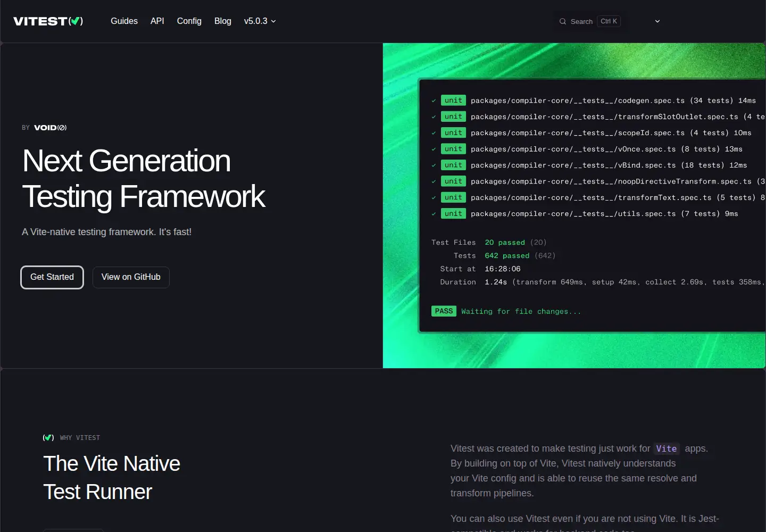Click the Vitest logo in the header
Viewport: 766px width, 532px height.
tap(48, 21)
